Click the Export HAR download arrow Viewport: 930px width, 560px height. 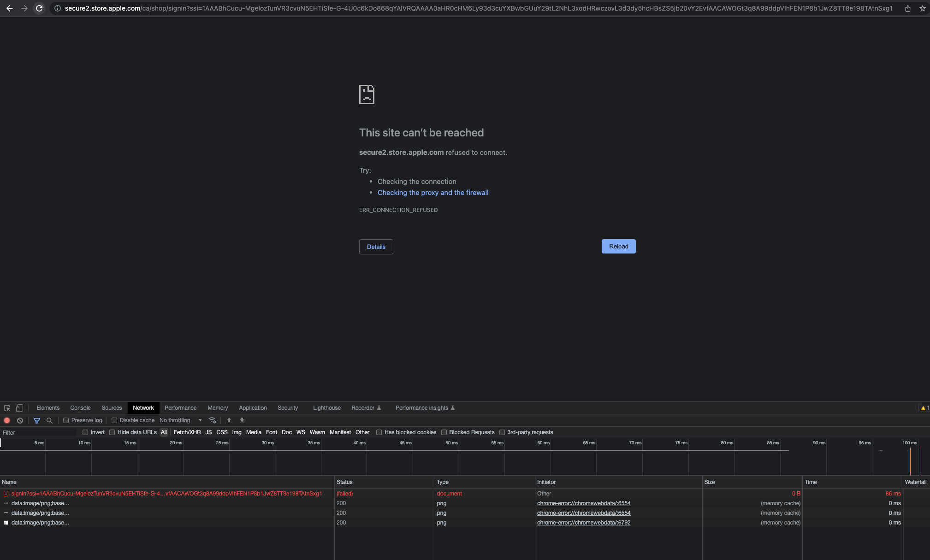[x=242, y=420]
